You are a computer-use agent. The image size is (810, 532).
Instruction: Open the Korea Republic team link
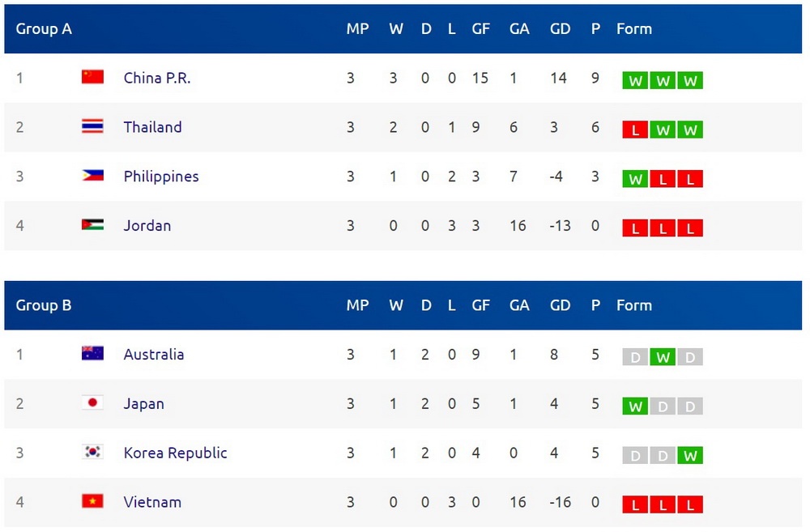click(175, 453)
